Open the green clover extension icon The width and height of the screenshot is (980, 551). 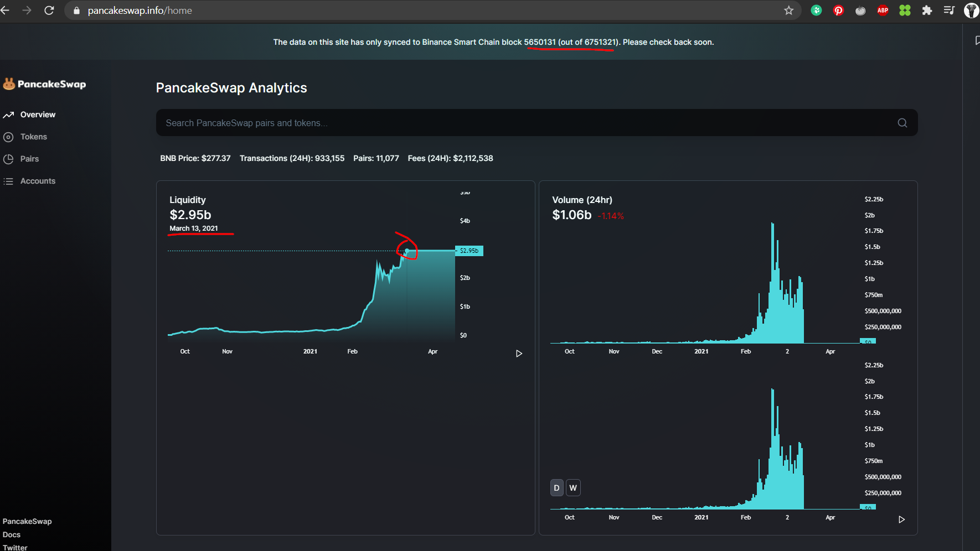pyautogui.click(x=905, y=10)
